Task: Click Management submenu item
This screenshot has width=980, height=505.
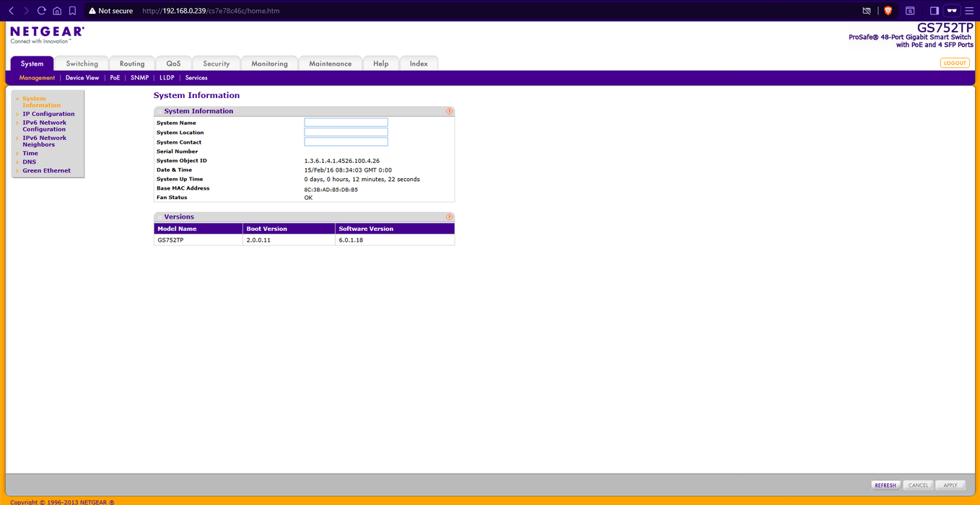Action: pyautogui.click(x=37, y=78)
